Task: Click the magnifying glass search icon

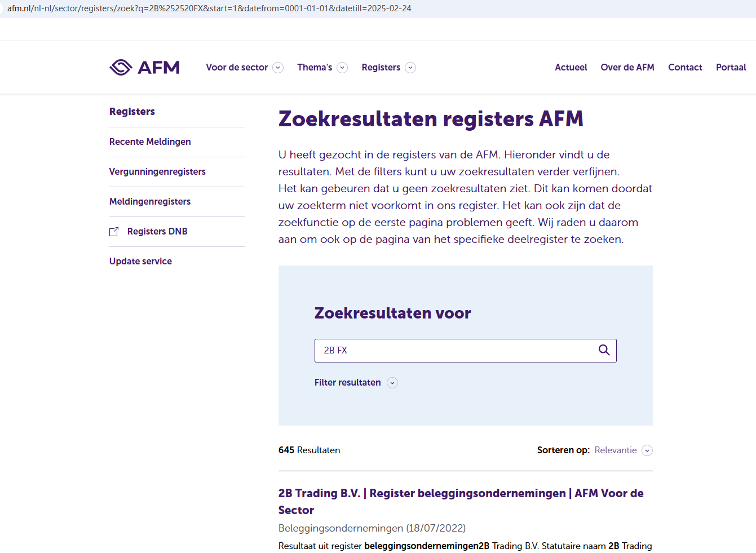Action: (604, 350)
